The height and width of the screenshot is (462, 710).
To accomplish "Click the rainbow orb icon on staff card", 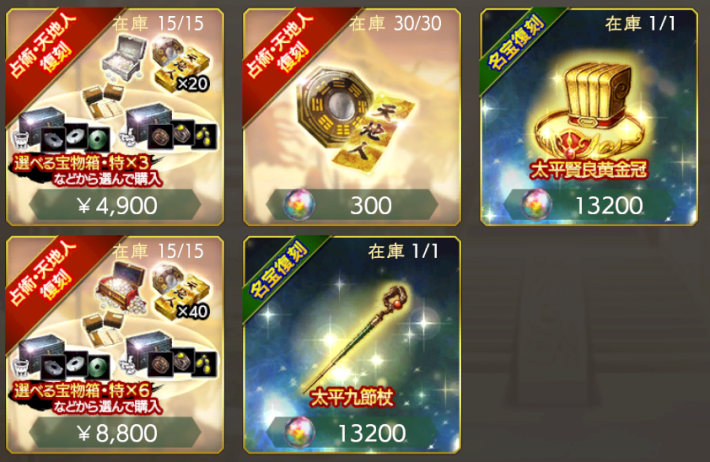I will 299,433.
